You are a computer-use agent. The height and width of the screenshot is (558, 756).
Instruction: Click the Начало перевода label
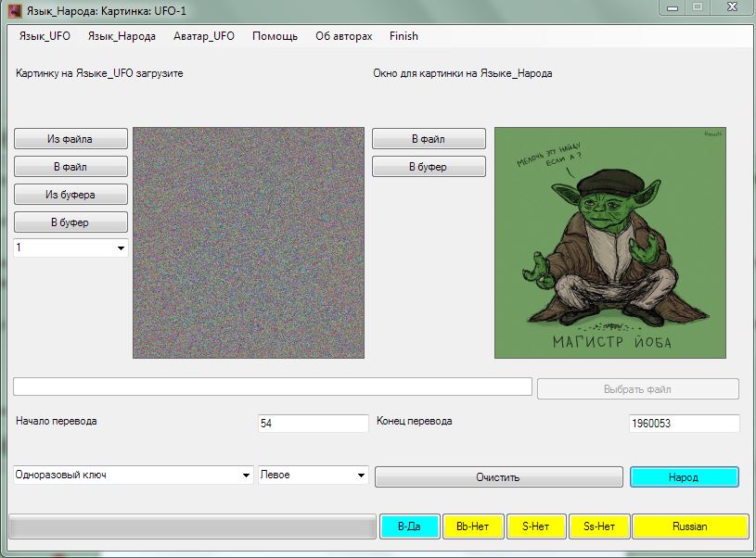57,421
